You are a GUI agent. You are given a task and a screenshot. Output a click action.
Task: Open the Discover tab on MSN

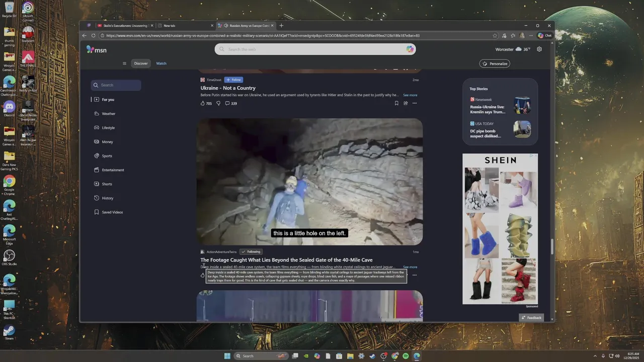point(141,63)
